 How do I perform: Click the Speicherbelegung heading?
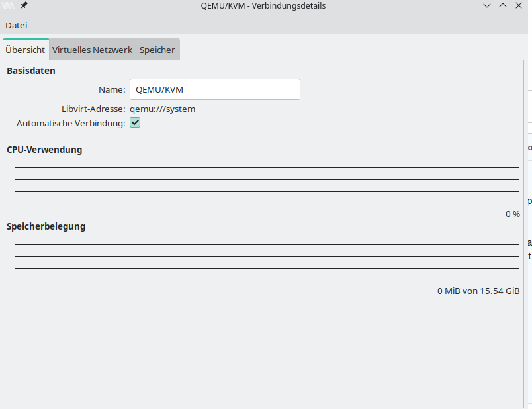click(46, 226)
